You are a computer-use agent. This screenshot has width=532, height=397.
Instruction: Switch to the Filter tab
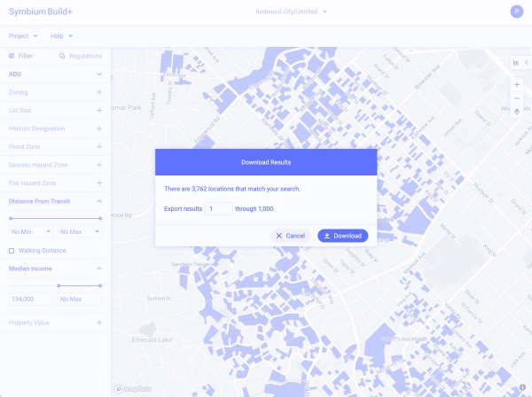pos(20,56)
